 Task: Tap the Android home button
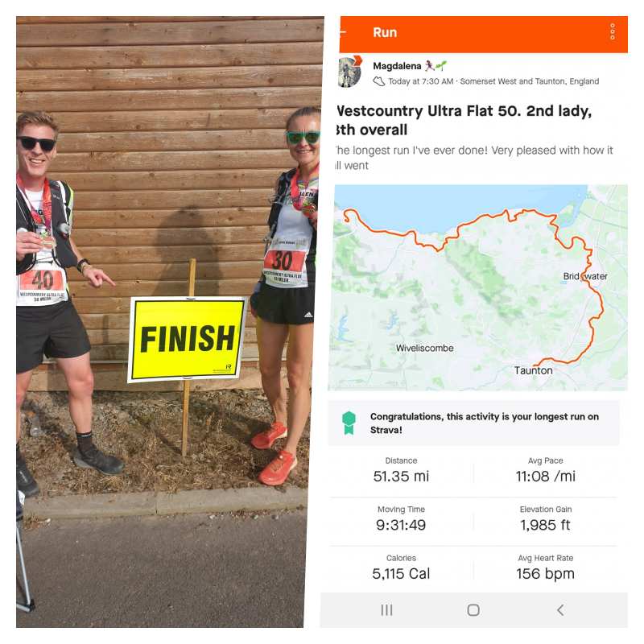pos(473,610)
